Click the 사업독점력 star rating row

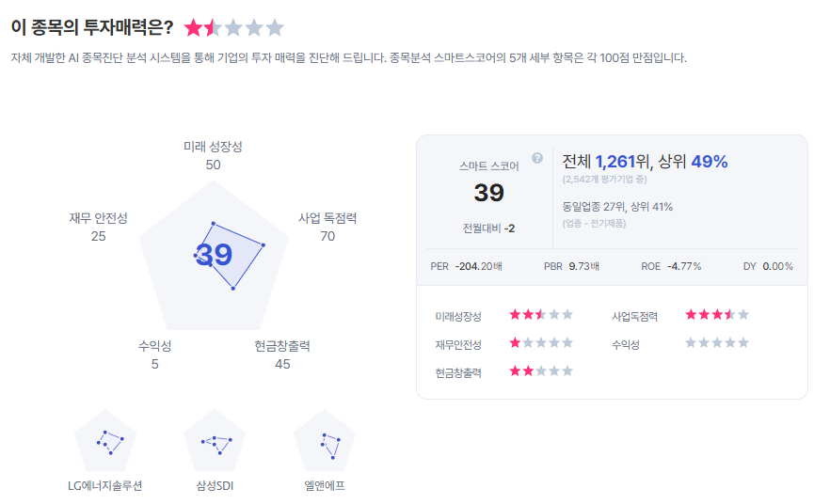tap(717, 315)
